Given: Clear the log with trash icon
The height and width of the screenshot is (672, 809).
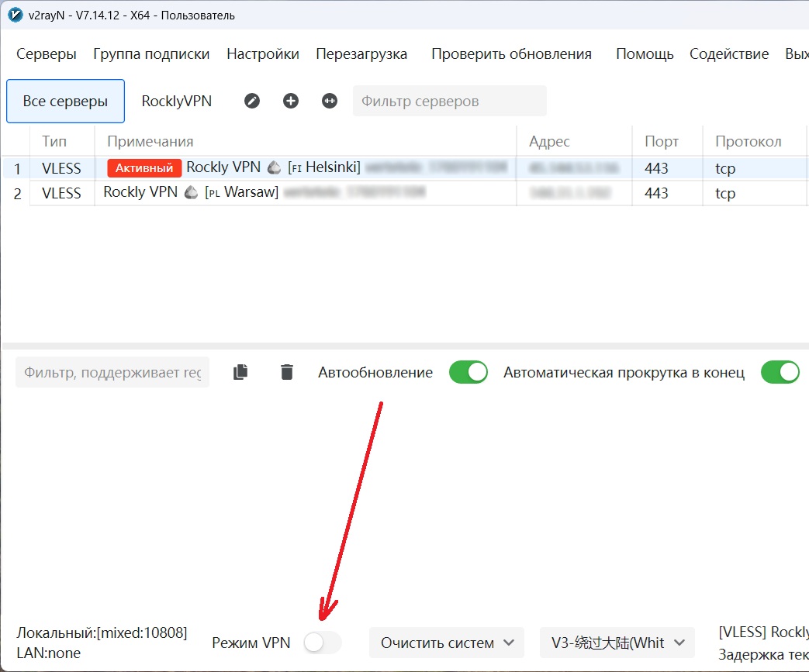Looking at the screenshot, I should 287,373.
